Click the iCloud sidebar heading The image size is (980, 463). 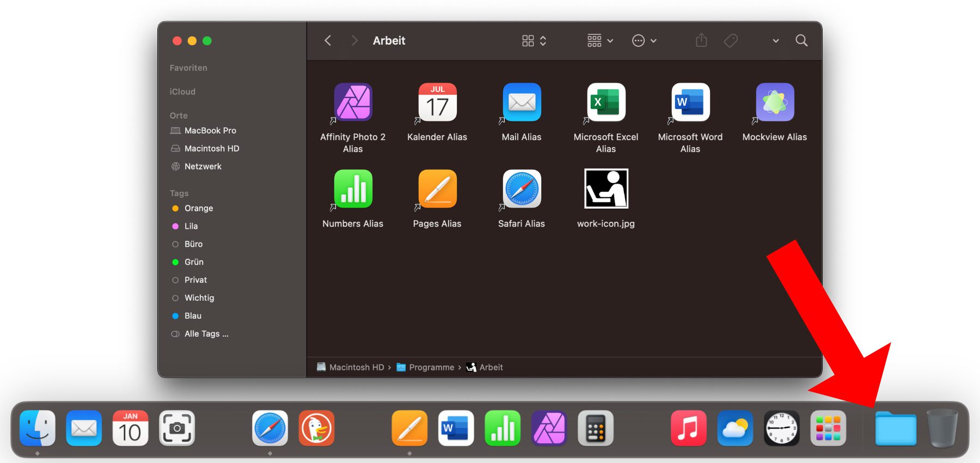(x=182, y=92)
